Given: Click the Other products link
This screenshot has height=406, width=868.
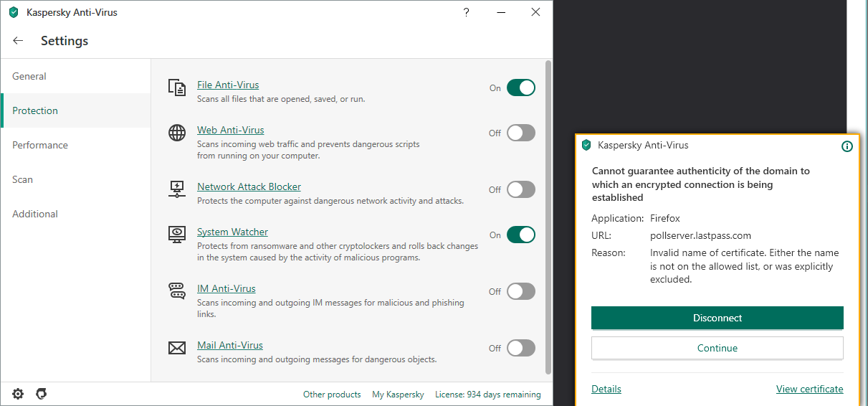Looking at the screenshot, I should click(332, 394).
